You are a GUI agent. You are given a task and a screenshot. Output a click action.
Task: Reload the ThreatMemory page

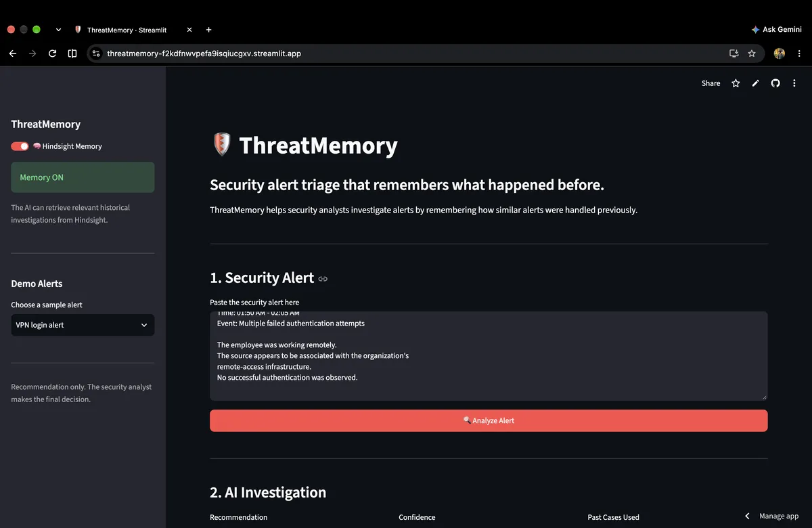pyautogui.click(x=52, y=53)
